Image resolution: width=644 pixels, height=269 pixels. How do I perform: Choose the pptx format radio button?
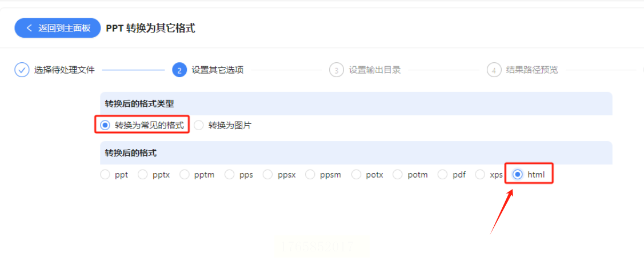coord(142,175)
